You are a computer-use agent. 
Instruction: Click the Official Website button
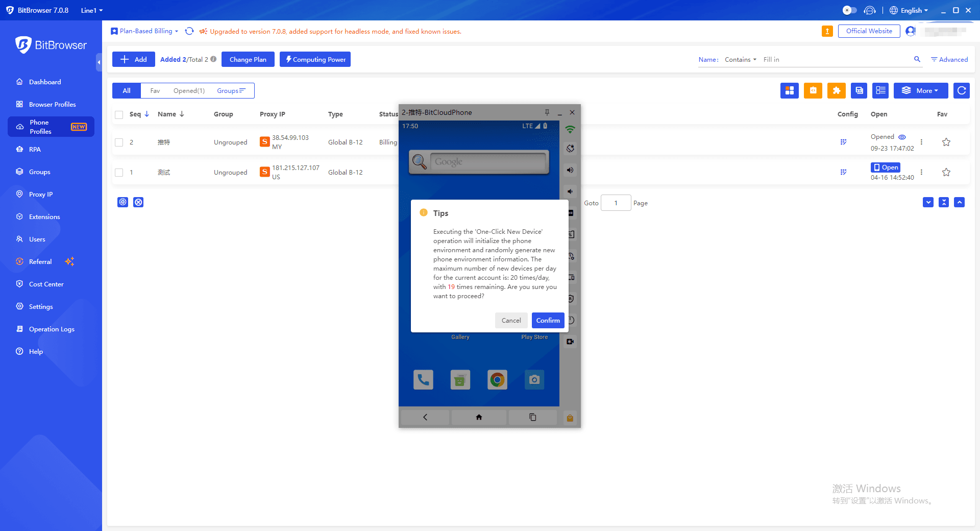click(869, 31)
